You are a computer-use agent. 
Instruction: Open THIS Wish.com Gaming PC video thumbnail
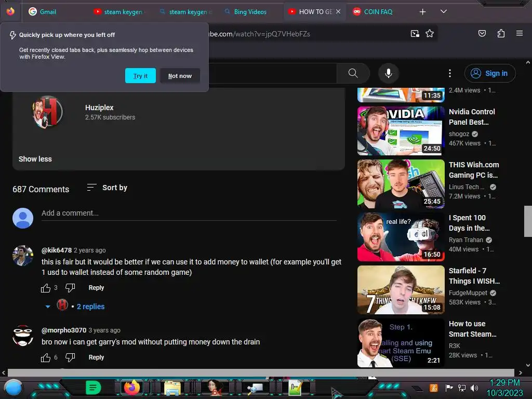401,183
